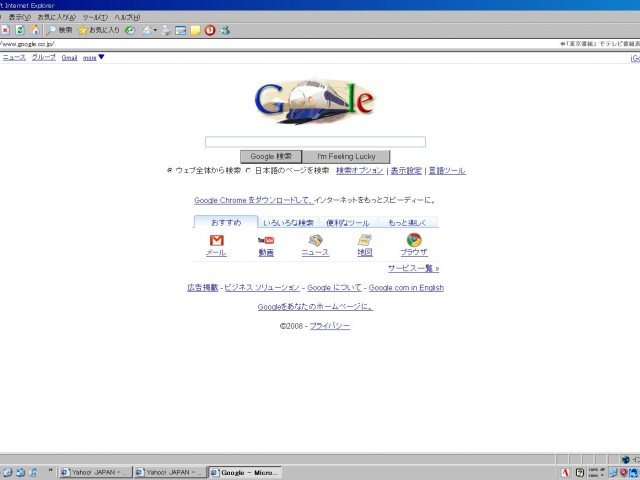Open the サービス一覧 » link

413,268
